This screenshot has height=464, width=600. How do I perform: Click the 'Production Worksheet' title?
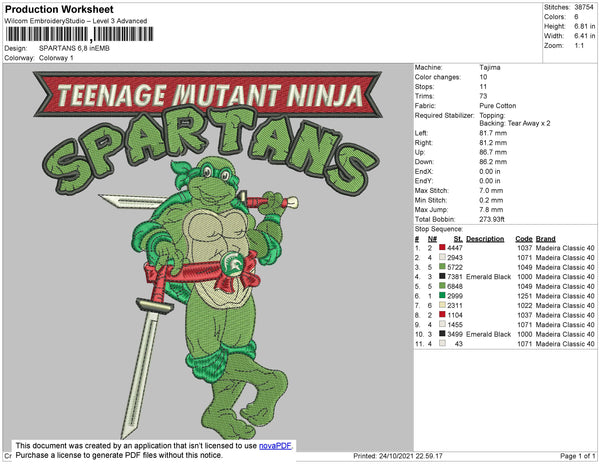[x=59, y=10]
